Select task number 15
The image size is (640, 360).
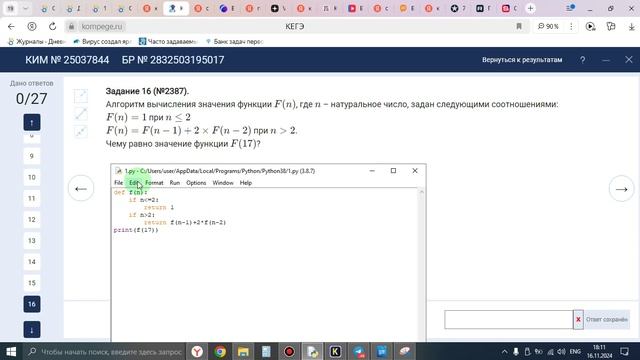tap(32, 283)
